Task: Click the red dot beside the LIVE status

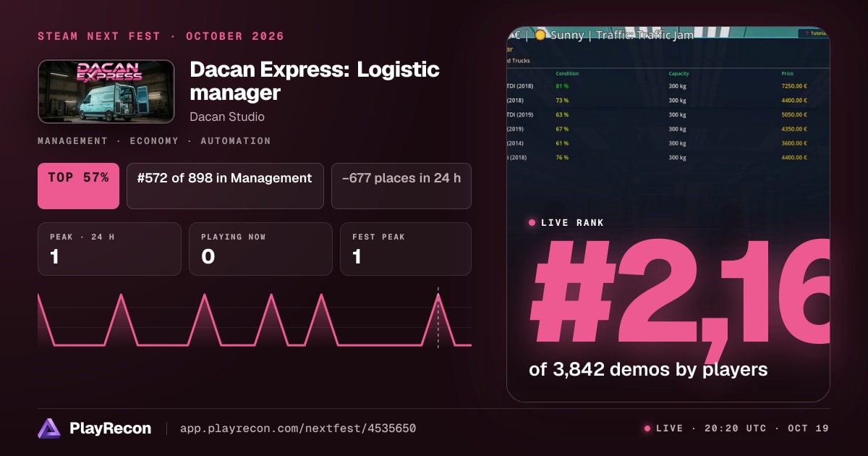Action: click(x=647, y=428)
